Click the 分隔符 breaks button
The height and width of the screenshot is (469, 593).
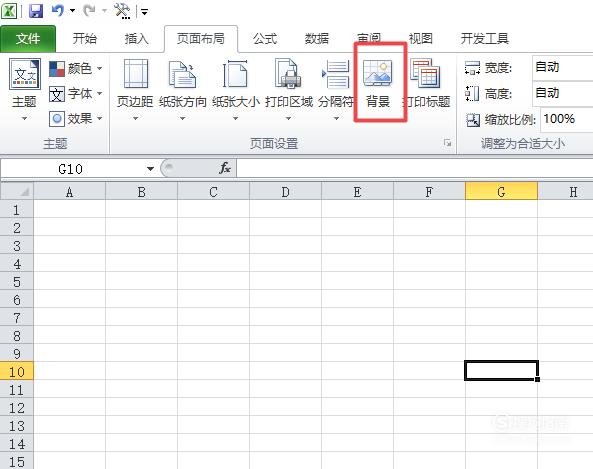[x=336, y=90]
